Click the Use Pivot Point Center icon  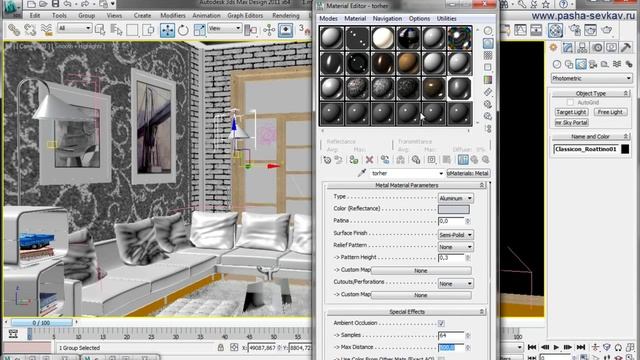[x=251, y=30]
